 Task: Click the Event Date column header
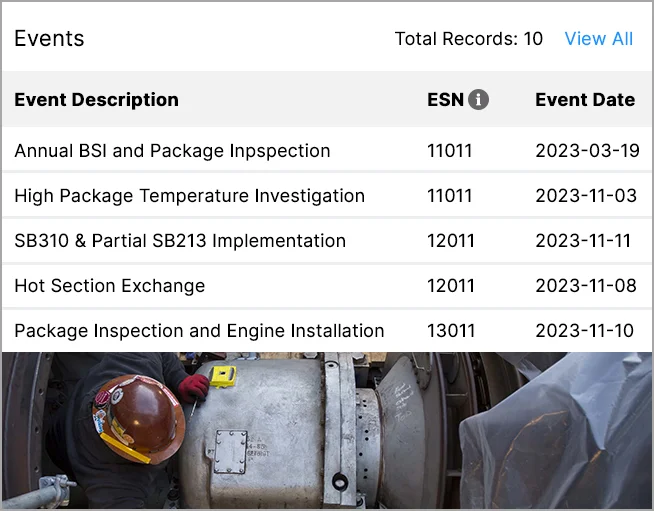pyautogui.click(x=585, y=100)
